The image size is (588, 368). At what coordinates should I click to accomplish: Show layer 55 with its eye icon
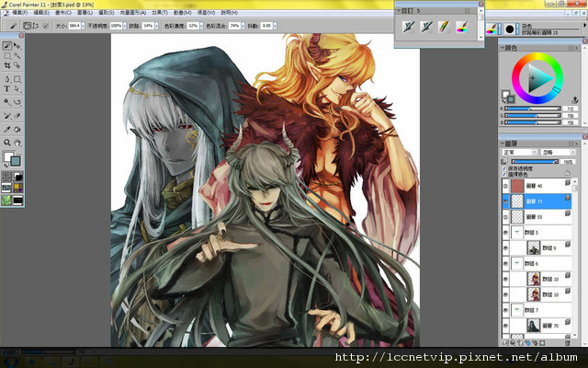click(505, 217)
